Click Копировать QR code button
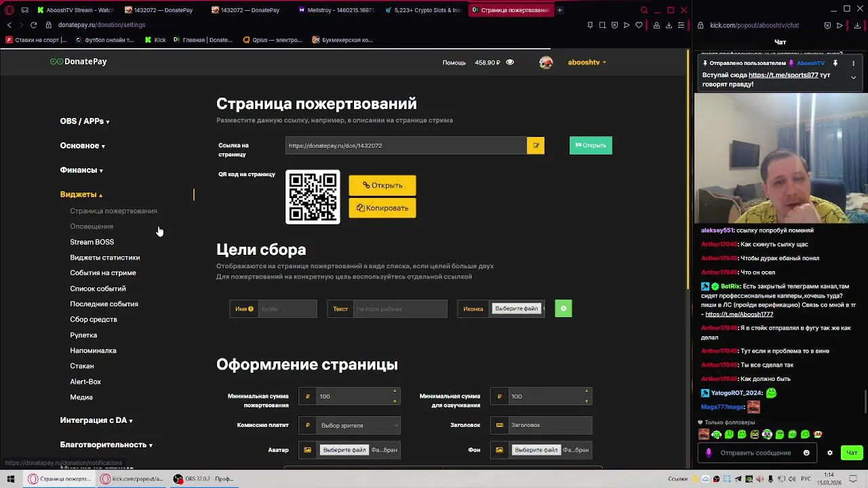 coord(382,208)
